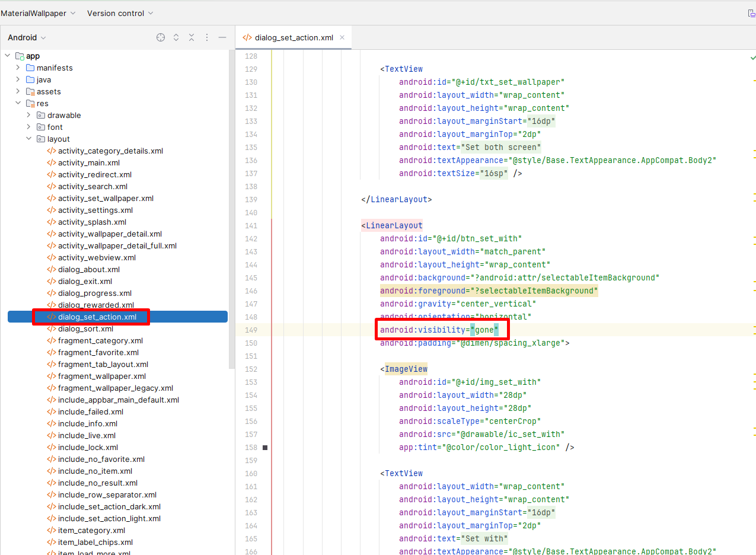Viewport: 756px width, 555px height.
Task: Select dialog_about.xml file
Action: pyautogui.click(x=89, y=269)
